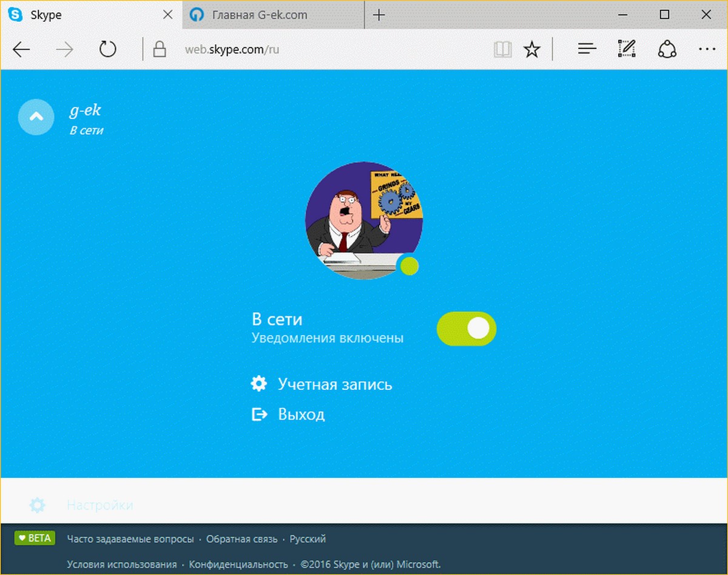Click the padlock security icon

pos(160,49)
